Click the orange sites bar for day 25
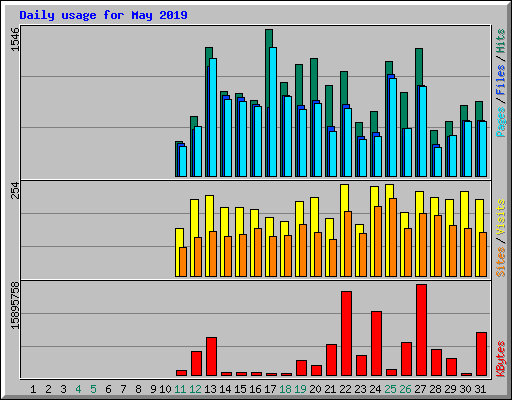 (393, 237)
